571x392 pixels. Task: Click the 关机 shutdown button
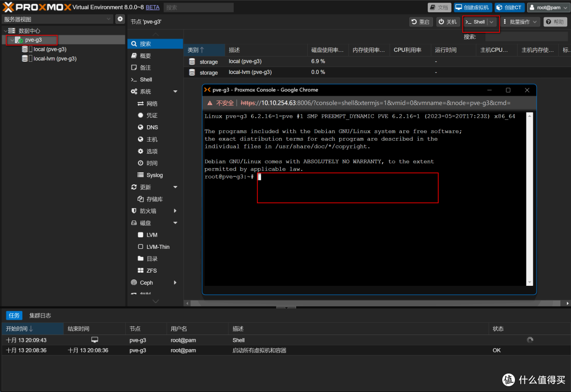coord(447,22)
